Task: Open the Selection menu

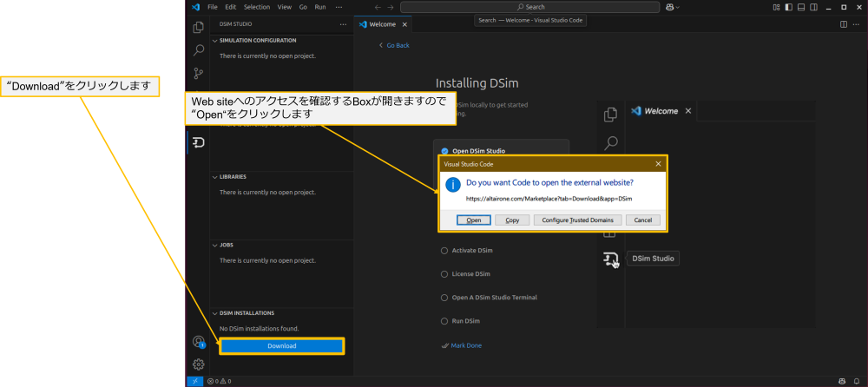Action: (257, 7)
